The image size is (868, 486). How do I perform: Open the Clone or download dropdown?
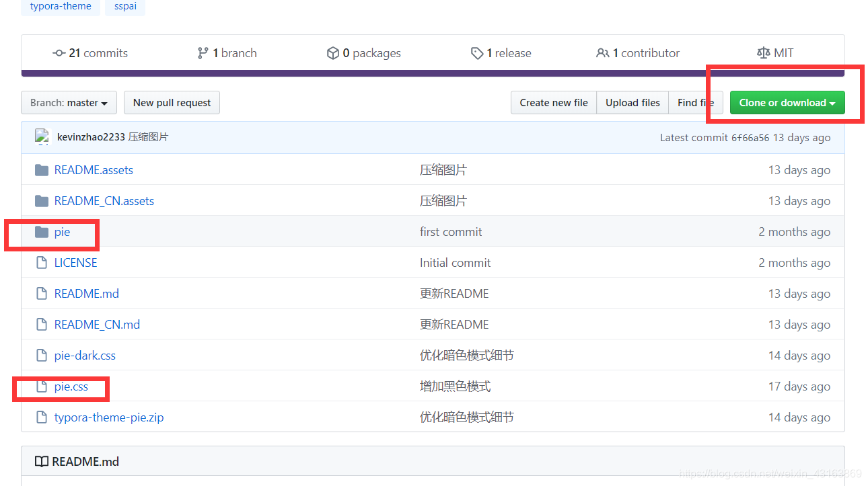[787, 103]
